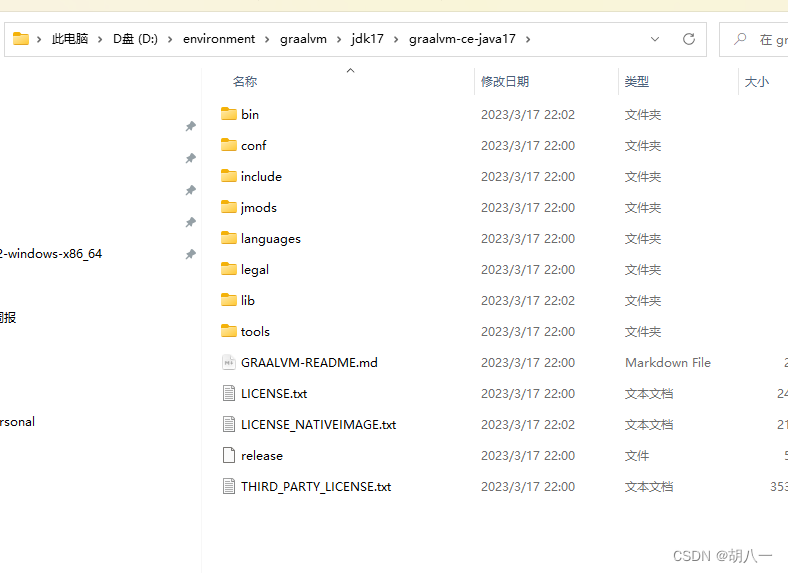The height and width of the screenshot is (573, 788).
Task: Click the GRAALVM-README.md markdown file icon
Action: [229, 362]
